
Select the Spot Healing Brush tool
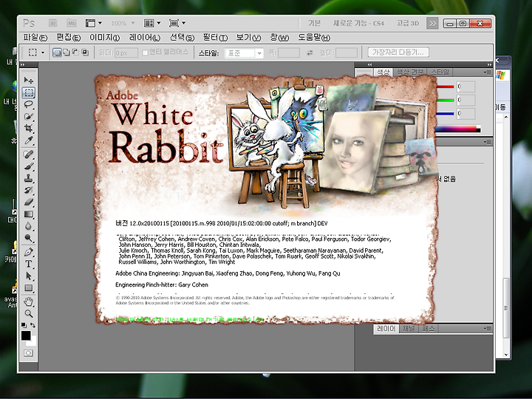pyautogui.click(x=29, y=154)
